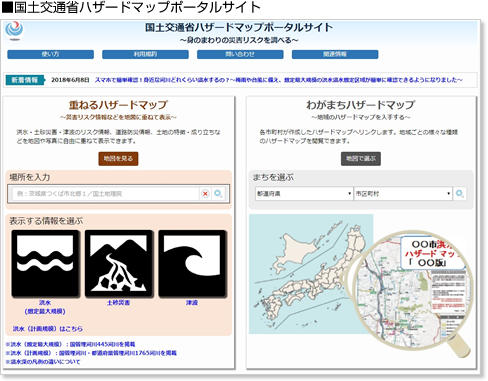
Task: Click the Japan map image
Action: 311,274
